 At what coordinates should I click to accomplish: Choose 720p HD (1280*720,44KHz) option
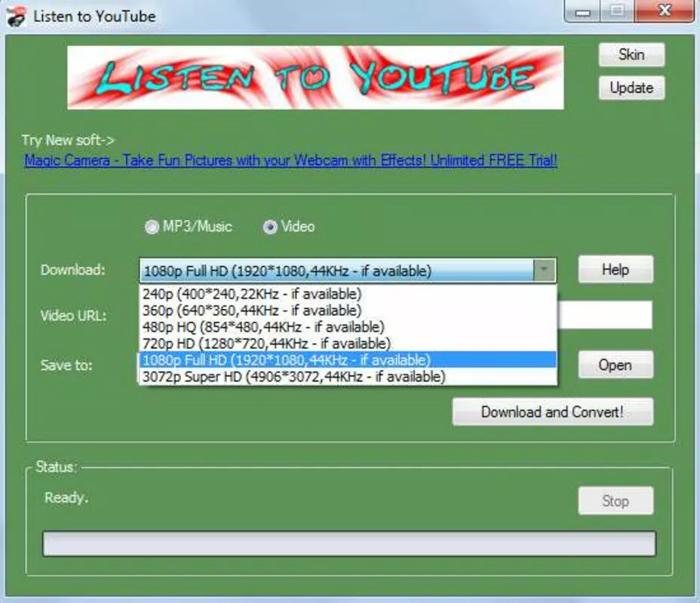(x=348, y=344)
